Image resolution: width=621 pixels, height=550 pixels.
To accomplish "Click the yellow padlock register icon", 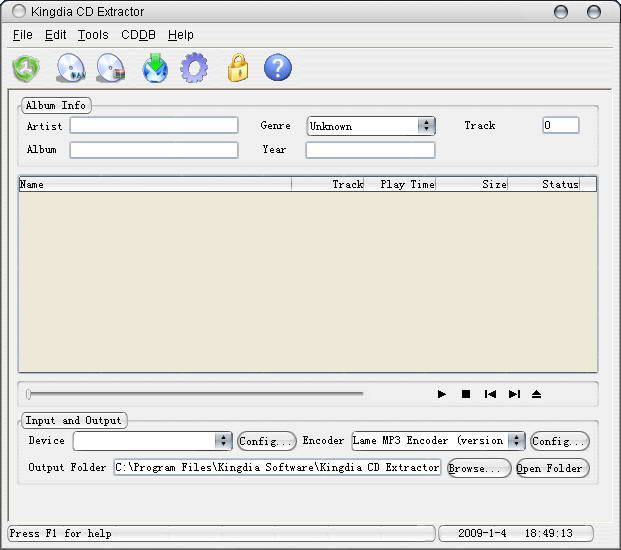I will (238, 68).
